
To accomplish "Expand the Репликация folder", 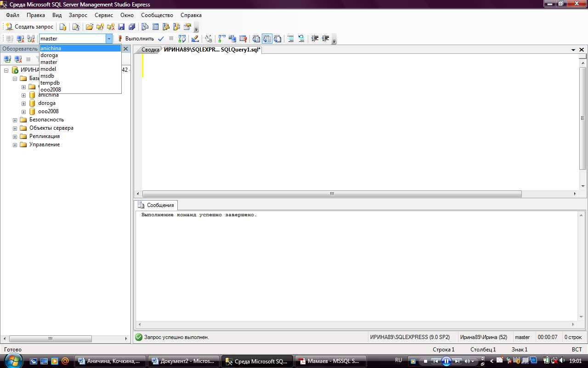I will click(15, 137).
